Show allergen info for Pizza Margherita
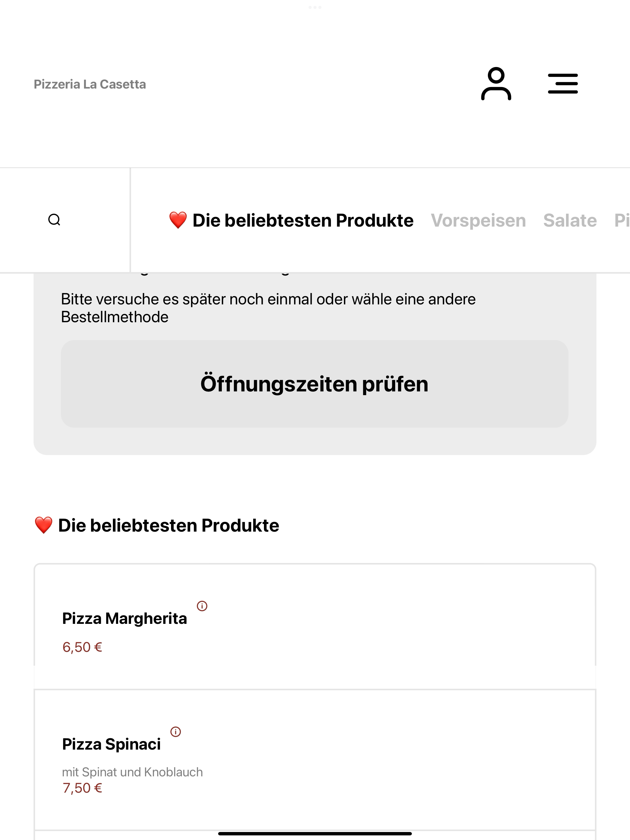The height and width of the screenshot is (840, 630). (202, 606)
